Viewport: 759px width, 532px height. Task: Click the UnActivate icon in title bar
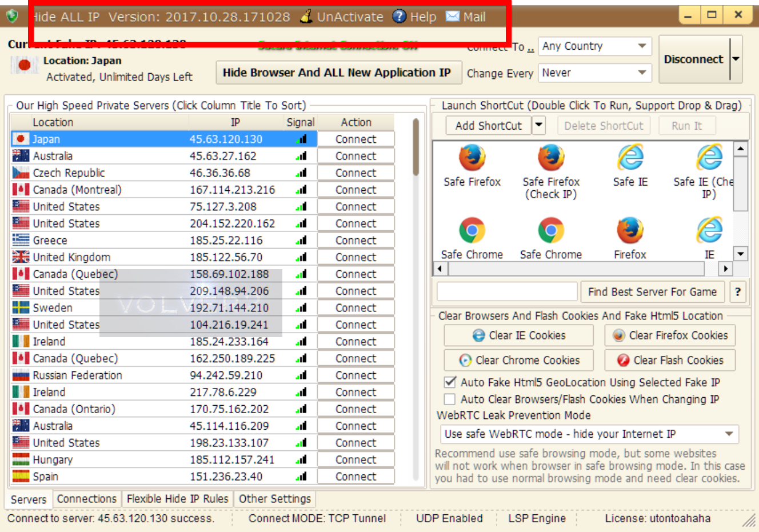coord(306,17)
